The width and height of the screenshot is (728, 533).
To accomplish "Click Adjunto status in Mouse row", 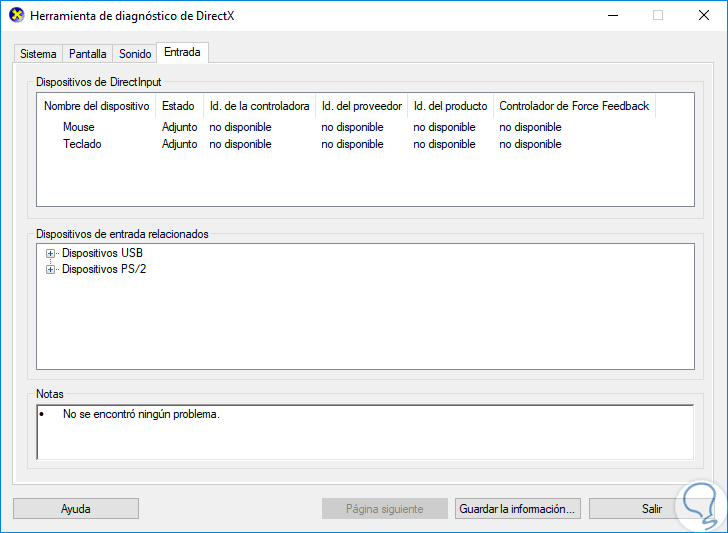I will pos(179,127).
